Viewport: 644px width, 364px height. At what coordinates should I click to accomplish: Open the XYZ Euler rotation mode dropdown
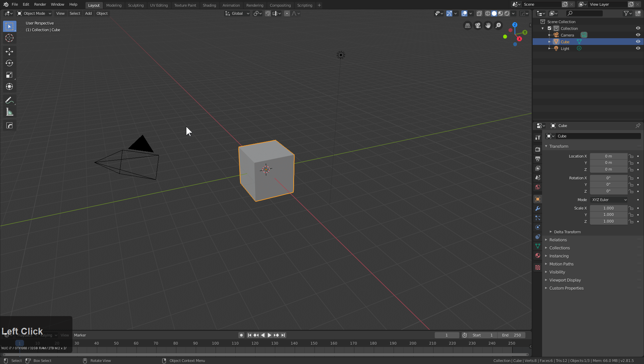609,200
